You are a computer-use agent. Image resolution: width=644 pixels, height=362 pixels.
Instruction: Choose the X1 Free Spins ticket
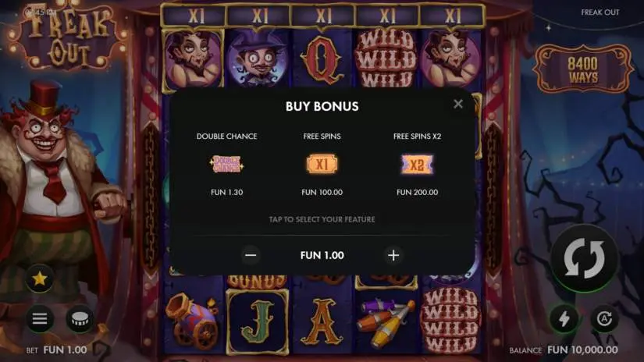click(x=322, y=164)
